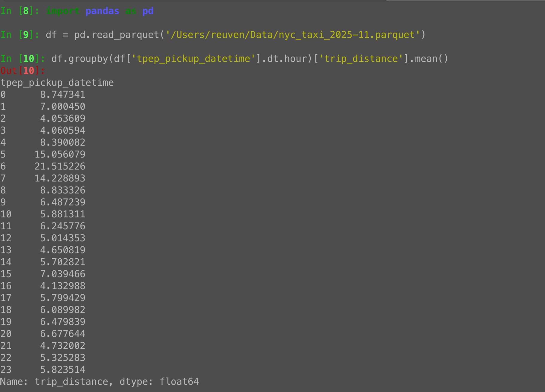Image resolution: width=545 pixels, height=392 pixels.
Task: Click the hour index 12 label
Action: pos(6,238)
